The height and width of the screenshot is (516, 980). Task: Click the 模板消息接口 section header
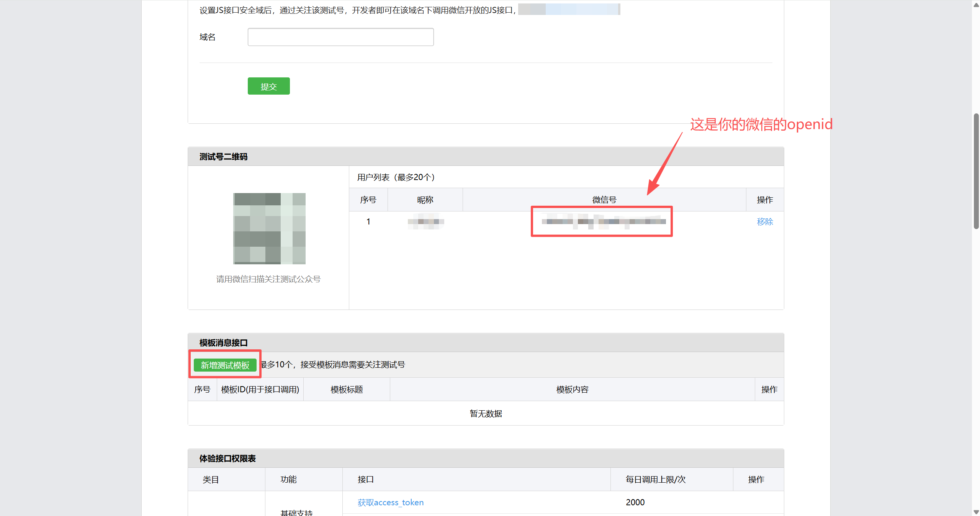click(x=223, y=343)
